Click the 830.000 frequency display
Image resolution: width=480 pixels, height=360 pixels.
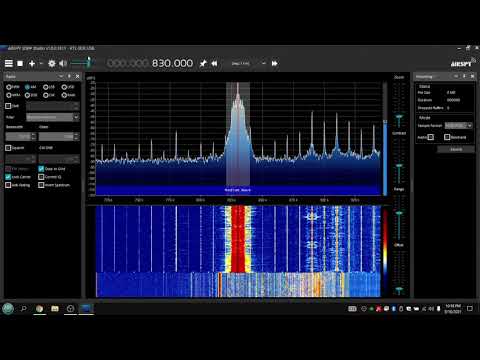pos(172,63)
